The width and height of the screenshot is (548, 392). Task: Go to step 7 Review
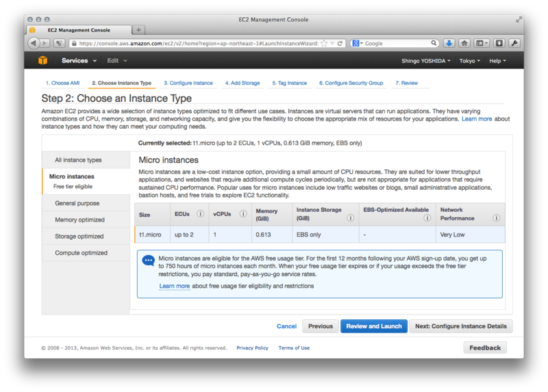pyautogui.click(x=406, y=83)
